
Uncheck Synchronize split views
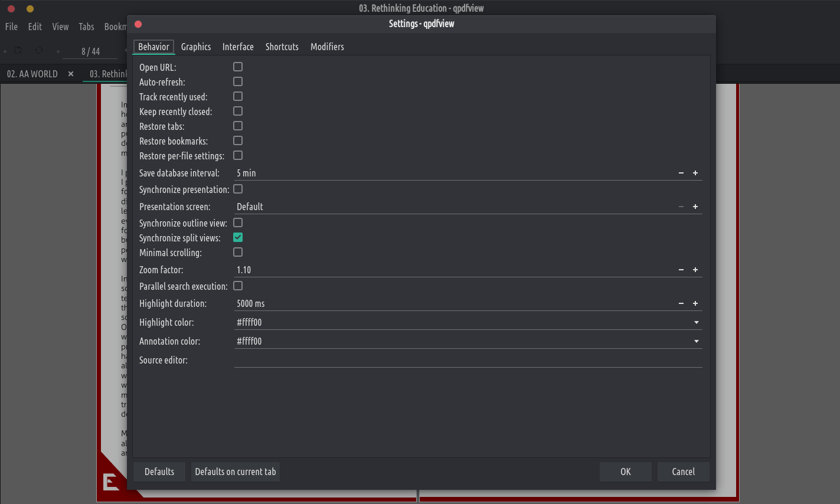tap(238, 237)
